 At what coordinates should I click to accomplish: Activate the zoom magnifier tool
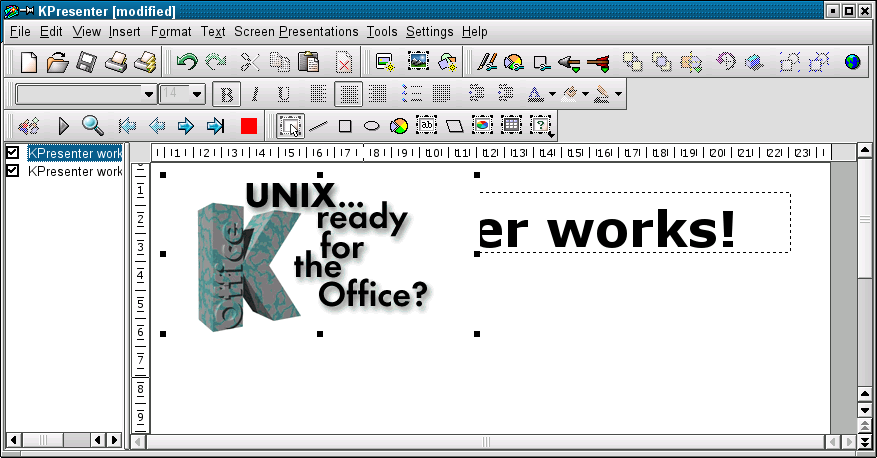click(93, 126)
